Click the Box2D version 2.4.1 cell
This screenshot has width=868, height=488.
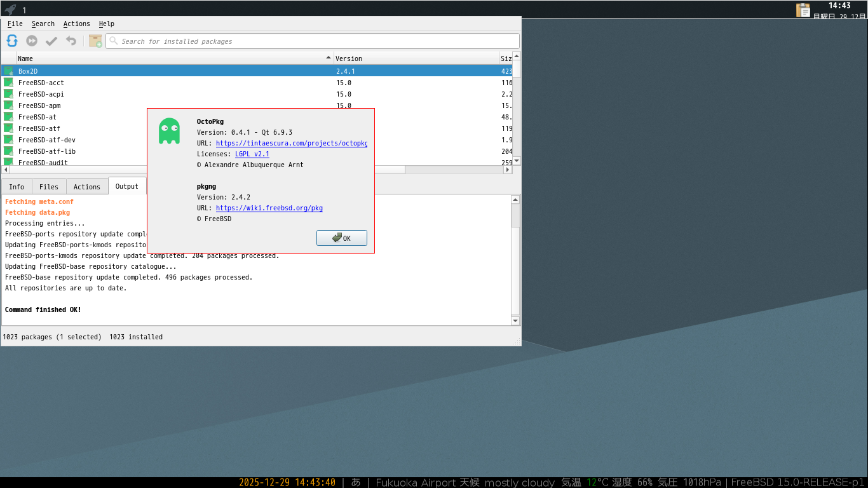416,71
